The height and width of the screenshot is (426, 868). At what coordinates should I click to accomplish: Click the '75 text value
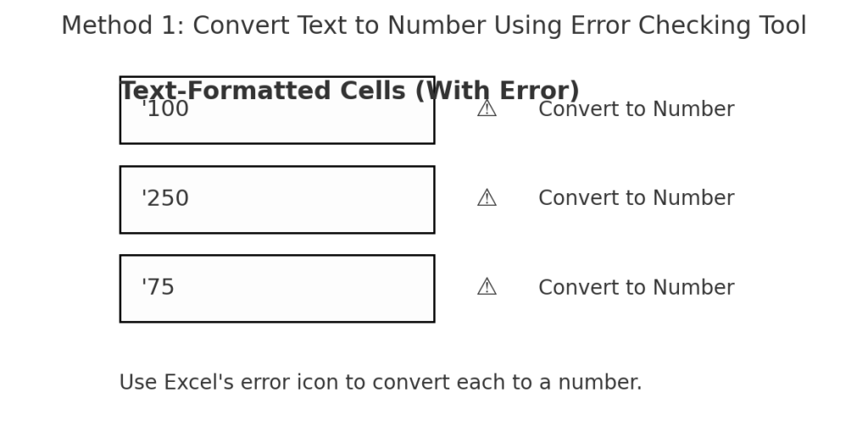(x=159, y=288)
